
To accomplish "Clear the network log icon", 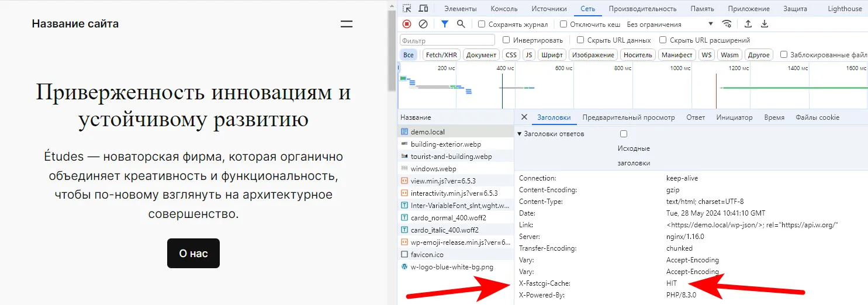I will click(x=423, y=24).
